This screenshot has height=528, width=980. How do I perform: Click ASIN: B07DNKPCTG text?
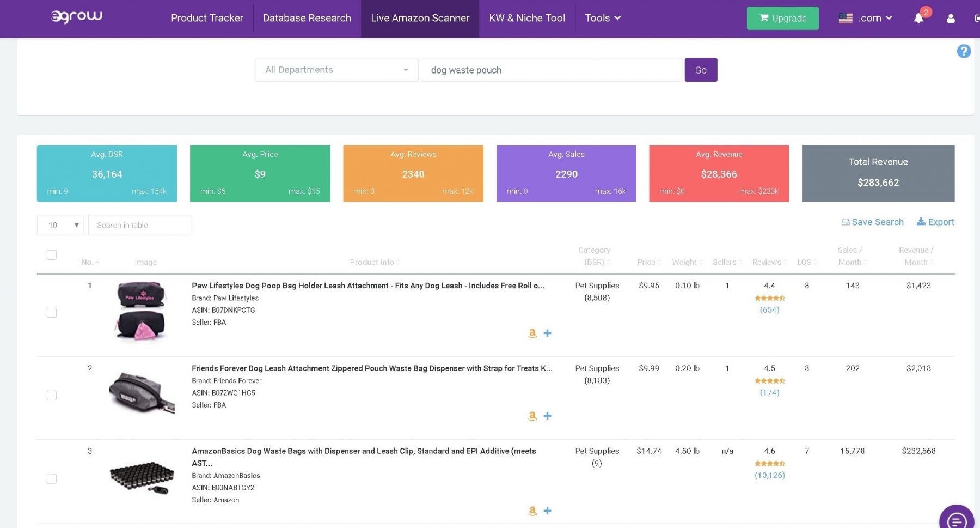click(x=223, y=310)
